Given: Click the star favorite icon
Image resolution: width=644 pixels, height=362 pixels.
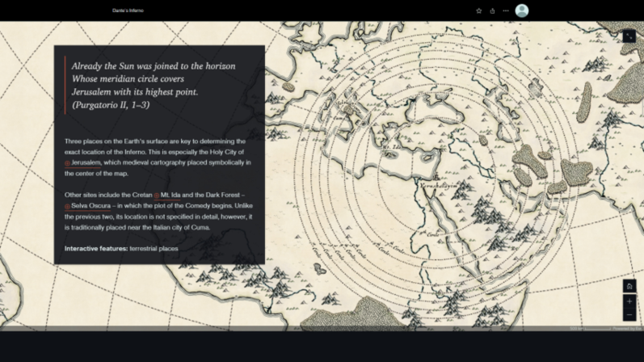Looking at the screenshot, I should point(479,11).
